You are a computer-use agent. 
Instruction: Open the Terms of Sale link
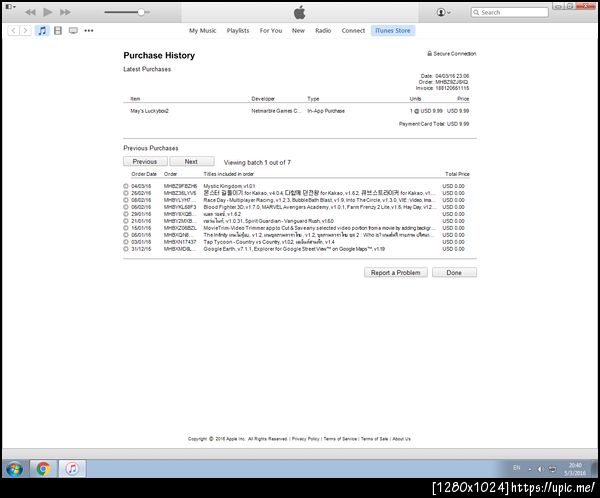(374, 439)
